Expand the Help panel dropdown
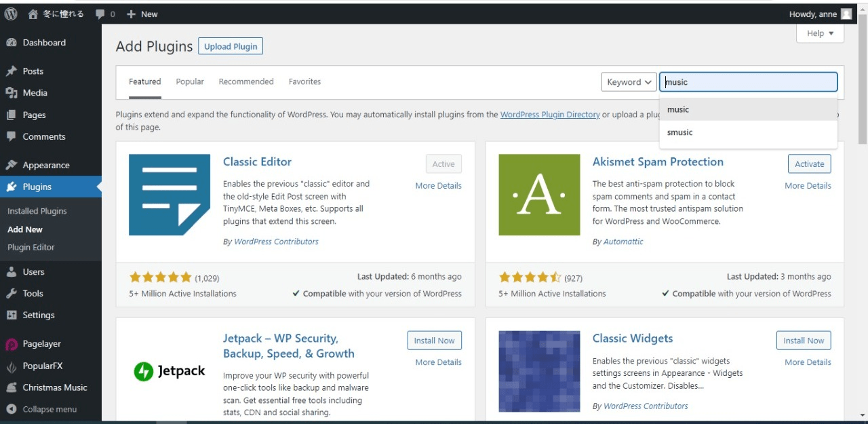The height and width of the screenshot is (424, 868). (x=819, y=33)
